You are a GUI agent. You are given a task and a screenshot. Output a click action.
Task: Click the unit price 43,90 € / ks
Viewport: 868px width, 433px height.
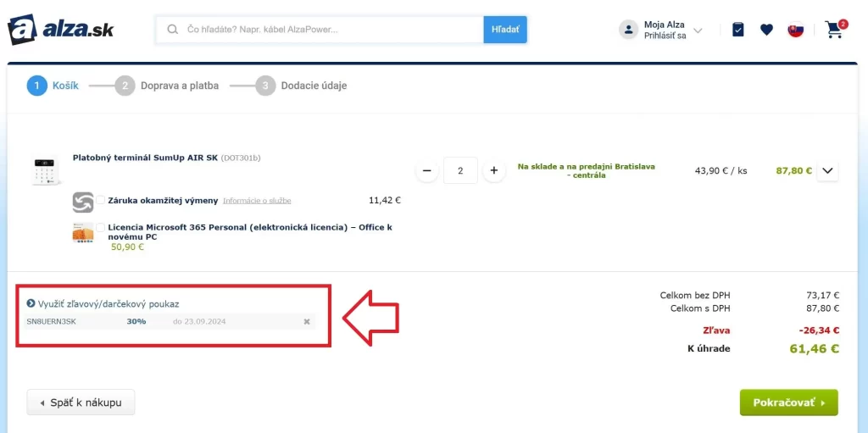tap(721, 170)
